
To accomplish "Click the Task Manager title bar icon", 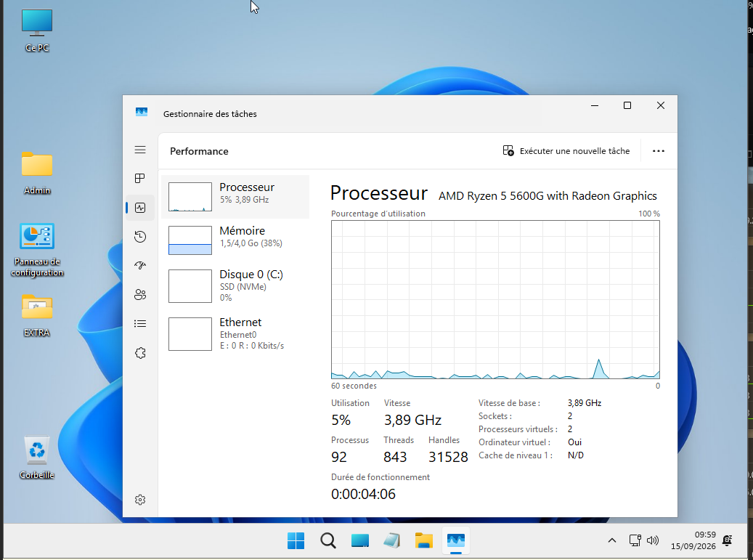I will (x=141, y=113).
